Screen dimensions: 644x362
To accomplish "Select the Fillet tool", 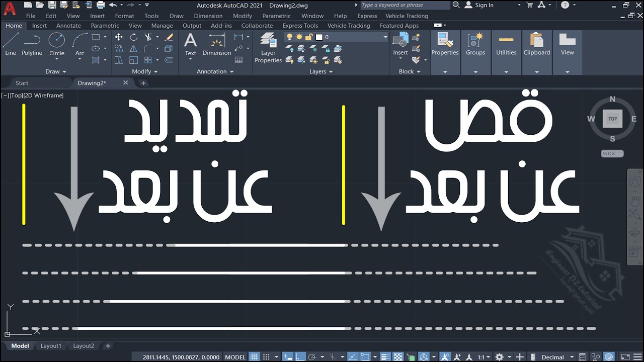I will pyautogui.click(x=148, y=49).
